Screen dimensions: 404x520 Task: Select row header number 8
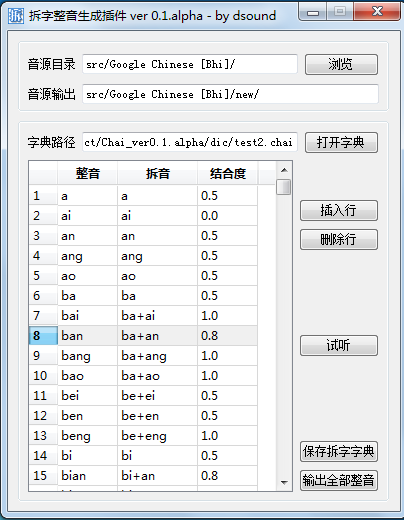pos(43,336)
